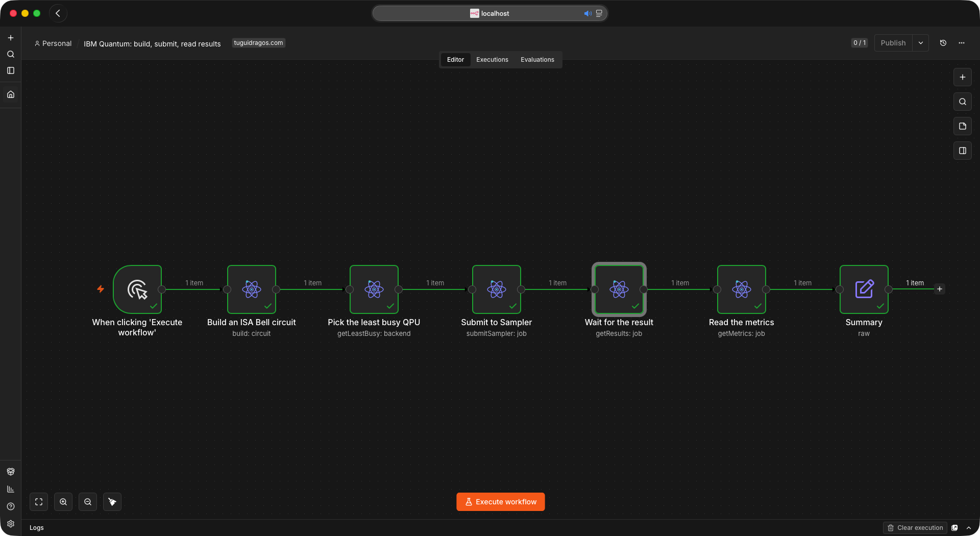Open the settings gear in the sidebar

(x=11, y=524)
